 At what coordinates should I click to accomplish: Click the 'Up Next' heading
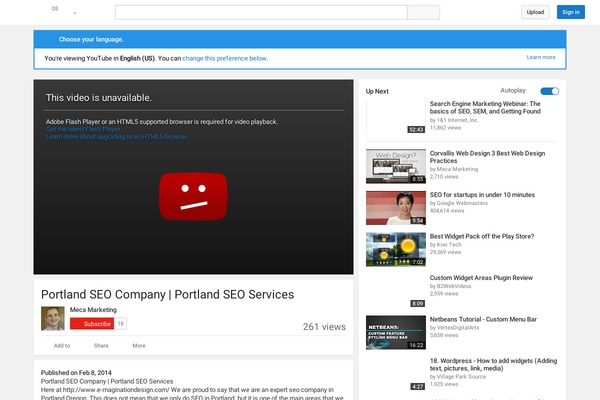point(377,91)
